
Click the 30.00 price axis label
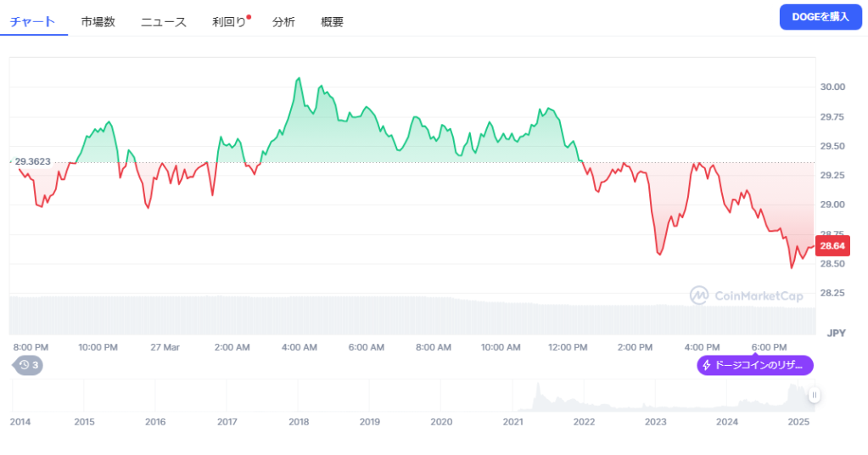tap(832, 87)
